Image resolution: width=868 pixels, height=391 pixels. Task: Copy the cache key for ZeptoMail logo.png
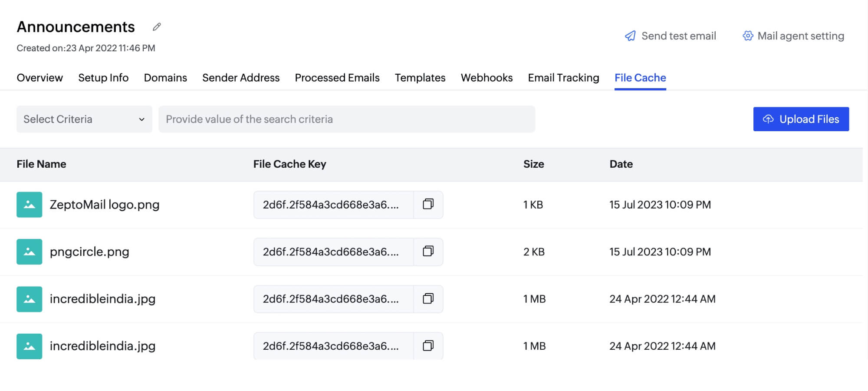[428, 205]
